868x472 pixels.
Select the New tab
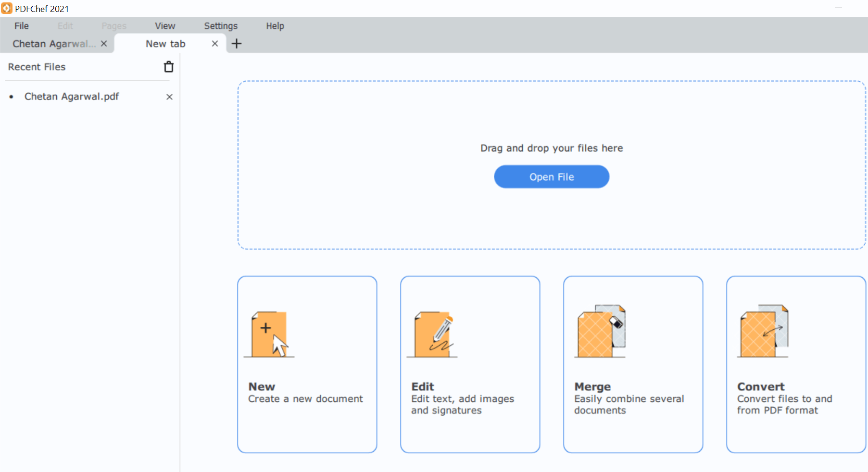[165, 43]
